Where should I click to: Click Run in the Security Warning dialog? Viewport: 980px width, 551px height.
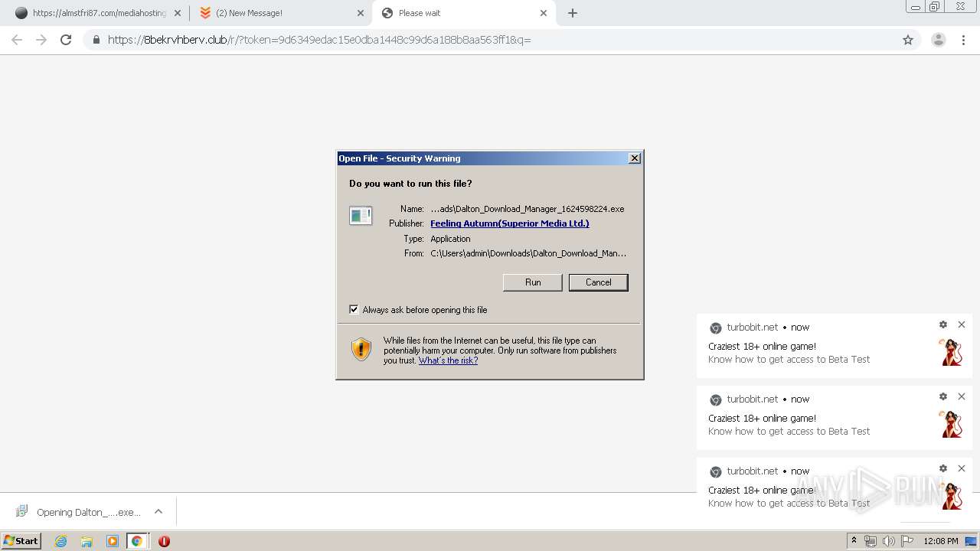[x=533, y=282]
